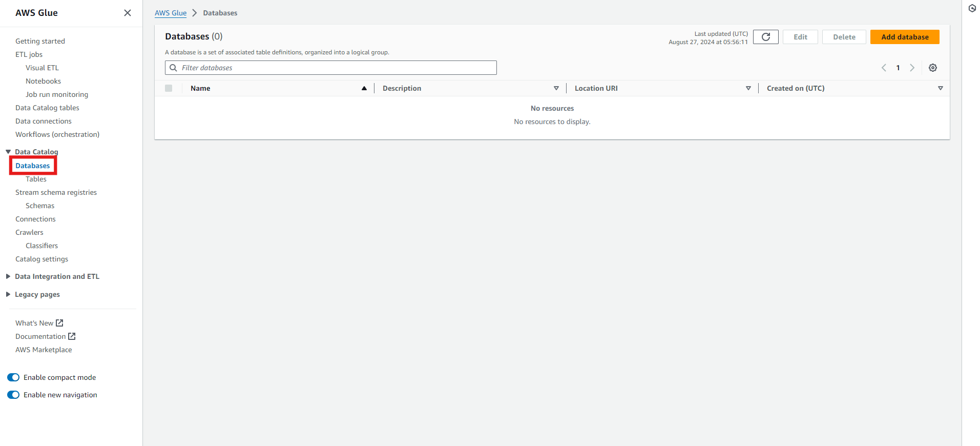This screenshot has width=980, height=446.
Task: Open Schemas page
Action: click(x=40, y=206)
